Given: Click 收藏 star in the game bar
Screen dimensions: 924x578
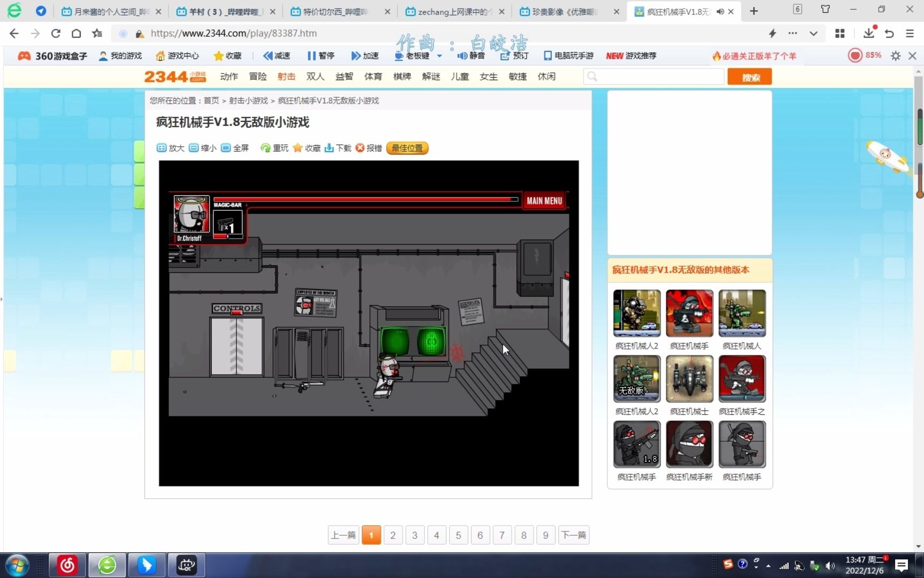Looking at the screenshot, I should pos(227,56).
